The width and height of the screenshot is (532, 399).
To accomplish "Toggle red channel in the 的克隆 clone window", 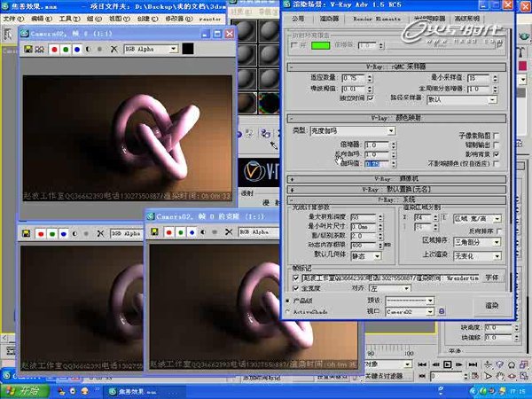I will pos(169,232).
